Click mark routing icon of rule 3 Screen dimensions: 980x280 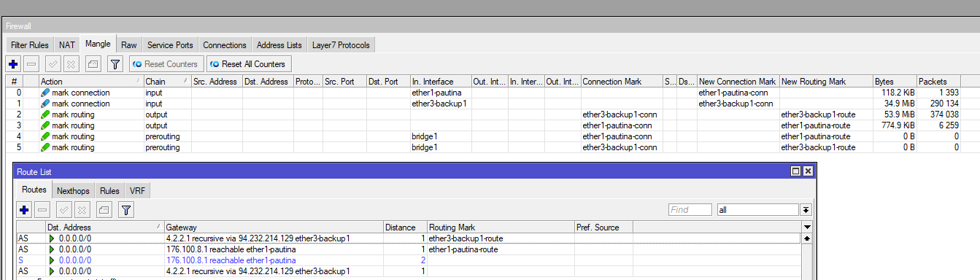pos(45,125)
